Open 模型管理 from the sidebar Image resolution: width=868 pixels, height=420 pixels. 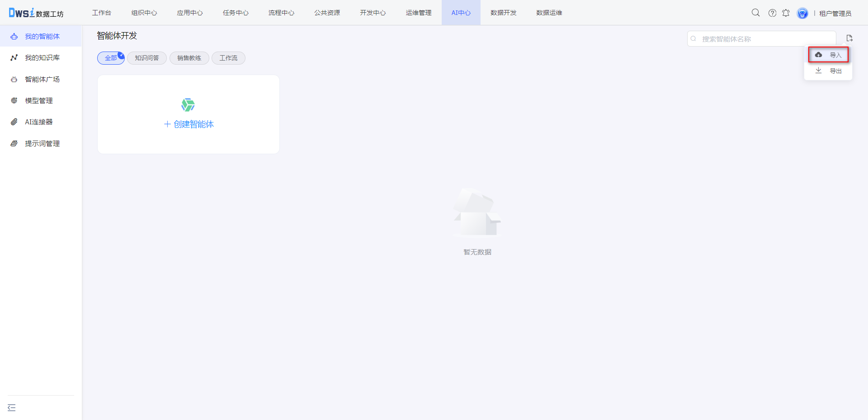(x=39, y=100)
